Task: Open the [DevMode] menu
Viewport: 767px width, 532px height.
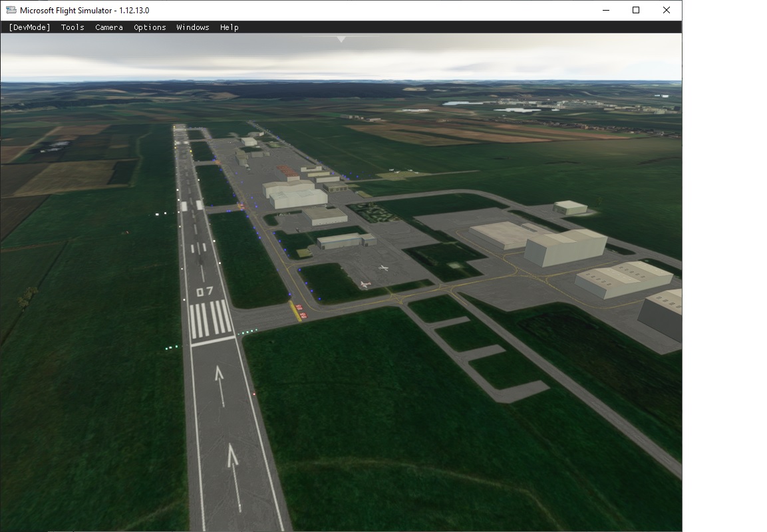Action: [29, 27]
